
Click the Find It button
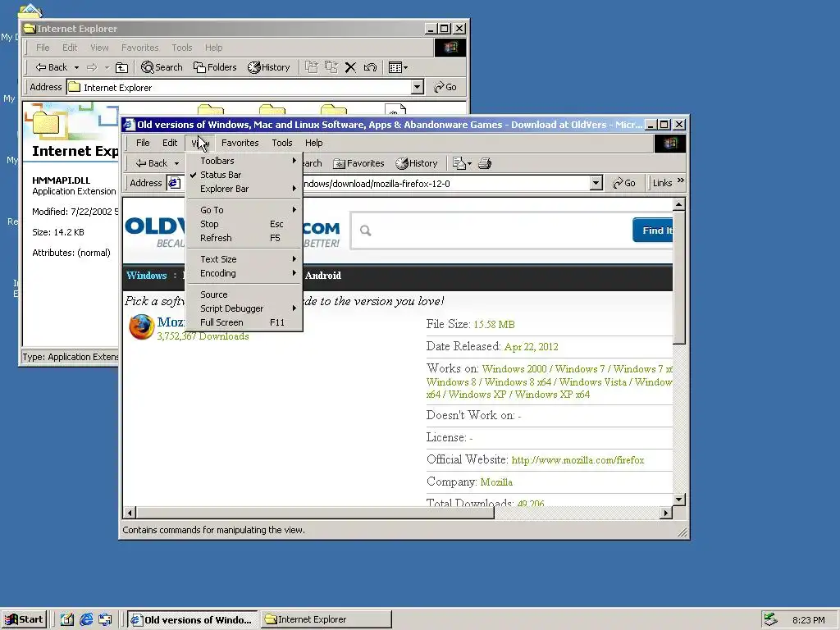point(654,231)
